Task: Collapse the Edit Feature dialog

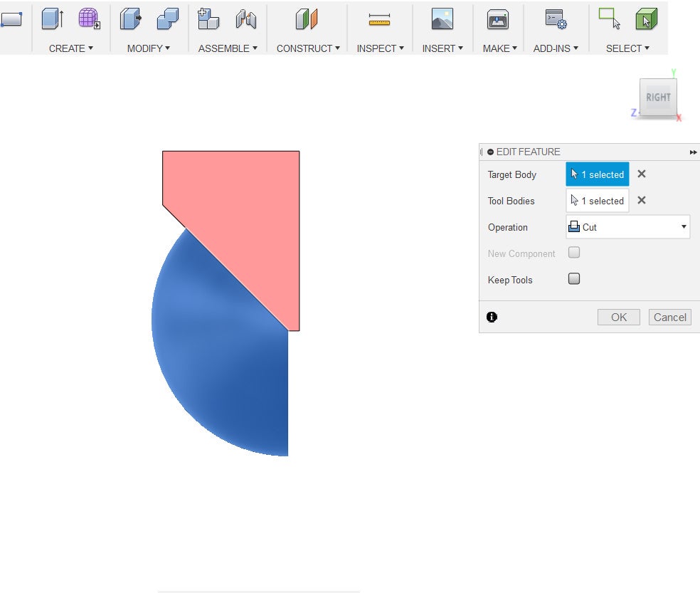Action: [491, 152]
